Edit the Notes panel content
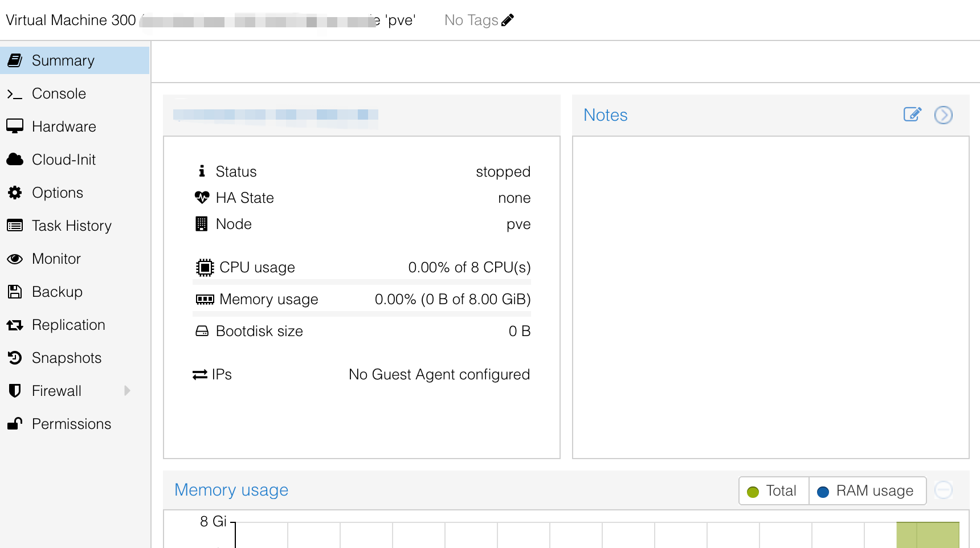The image size is (980, 548). (x=912, y=114)
